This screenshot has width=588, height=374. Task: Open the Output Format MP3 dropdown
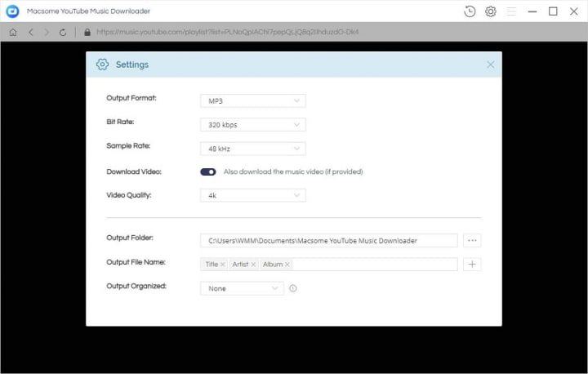(x=253, y=101)
